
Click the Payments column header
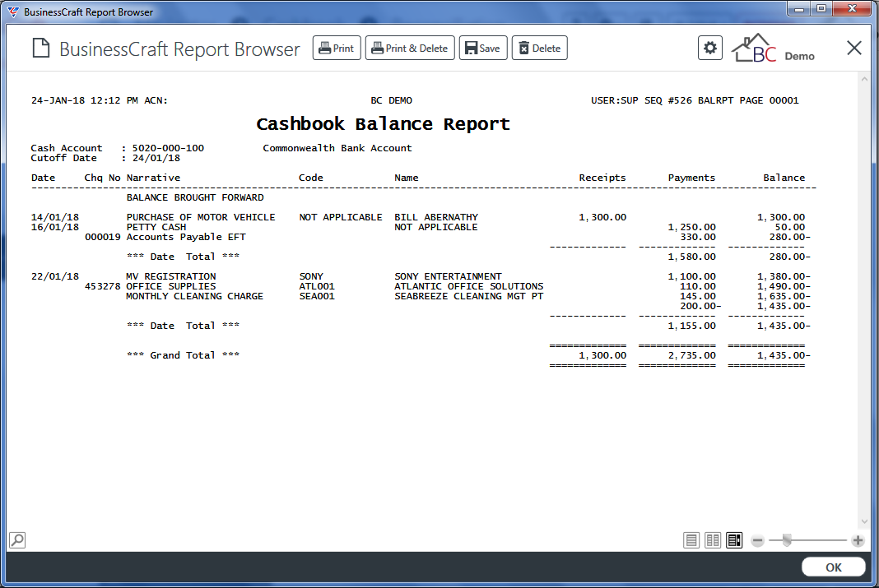691,178
